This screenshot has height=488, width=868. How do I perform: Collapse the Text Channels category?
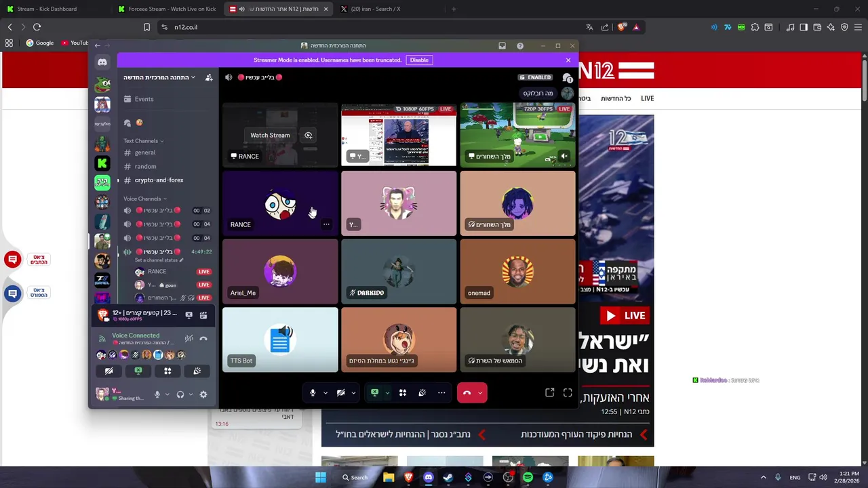[x=143, y=141]
